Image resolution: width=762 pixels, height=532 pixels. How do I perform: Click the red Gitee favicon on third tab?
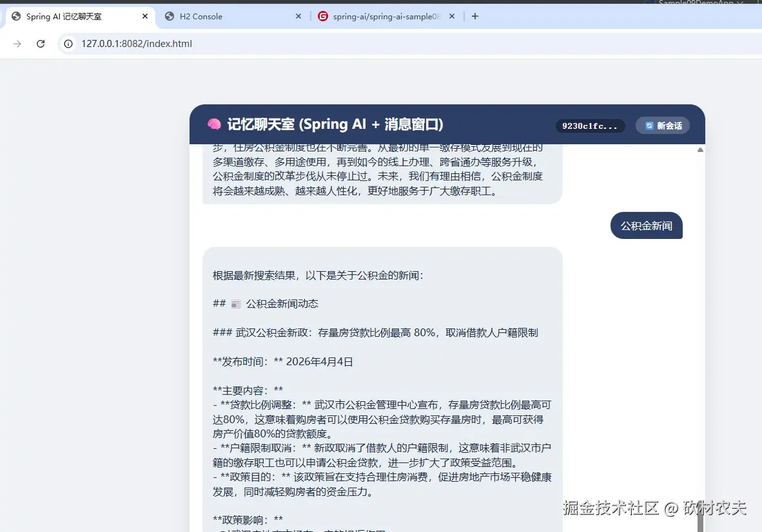point(323,17)
